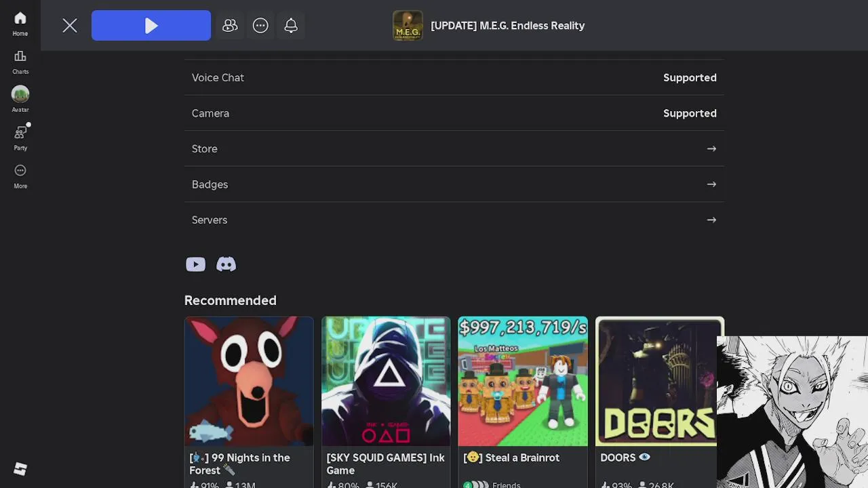Click the Steal a Brainrot title

tap(511, 457)
